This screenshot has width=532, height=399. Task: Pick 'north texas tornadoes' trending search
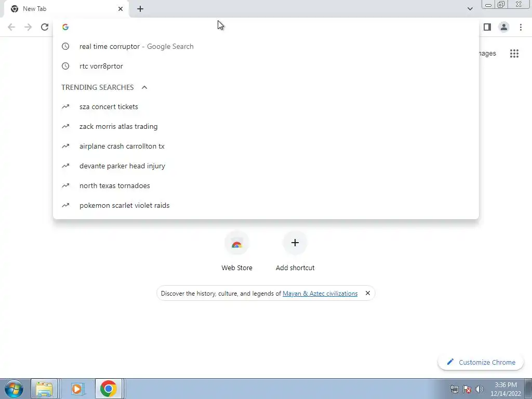(x=266, y=185)
